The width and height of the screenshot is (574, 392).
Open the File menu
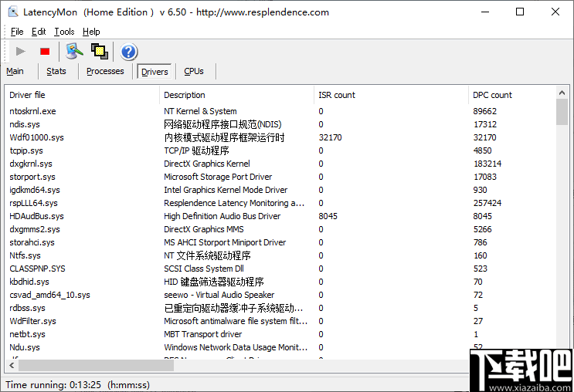(17, 32)
